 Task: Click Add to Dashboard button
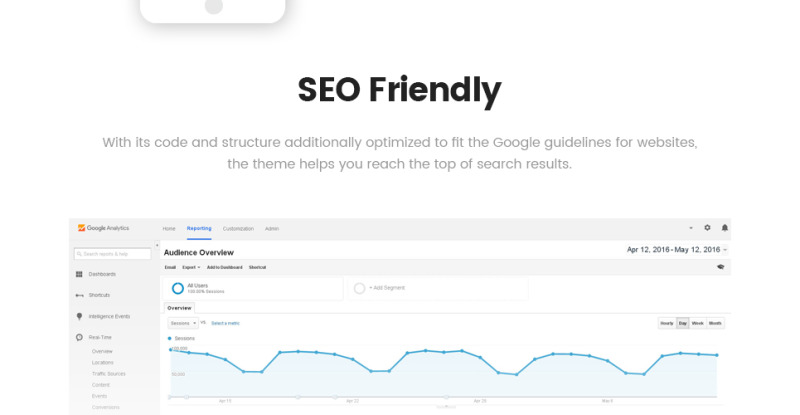click(224, 267)
